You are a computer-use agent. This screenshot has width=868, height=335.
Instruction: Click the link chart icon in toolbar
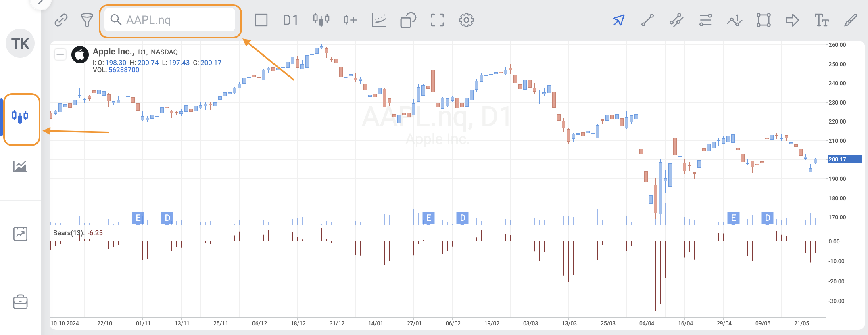tap(61, 20)
